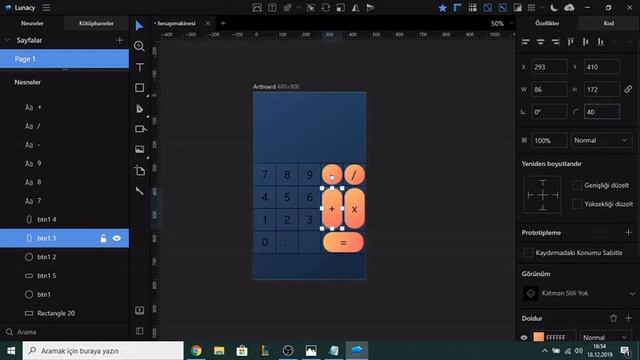Align selection to top edge
The image size is (640, 360).
click(570, 42)
